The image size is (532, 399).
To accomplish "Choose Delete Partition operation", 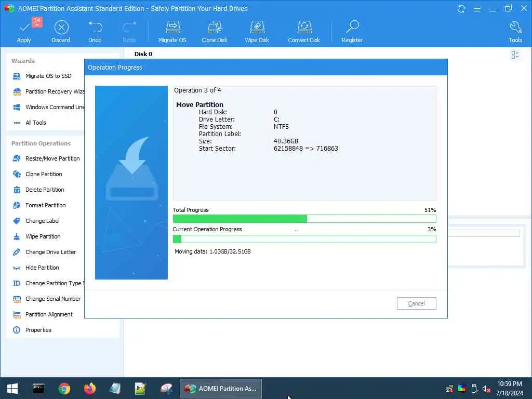I will click(x=38, y=190).
